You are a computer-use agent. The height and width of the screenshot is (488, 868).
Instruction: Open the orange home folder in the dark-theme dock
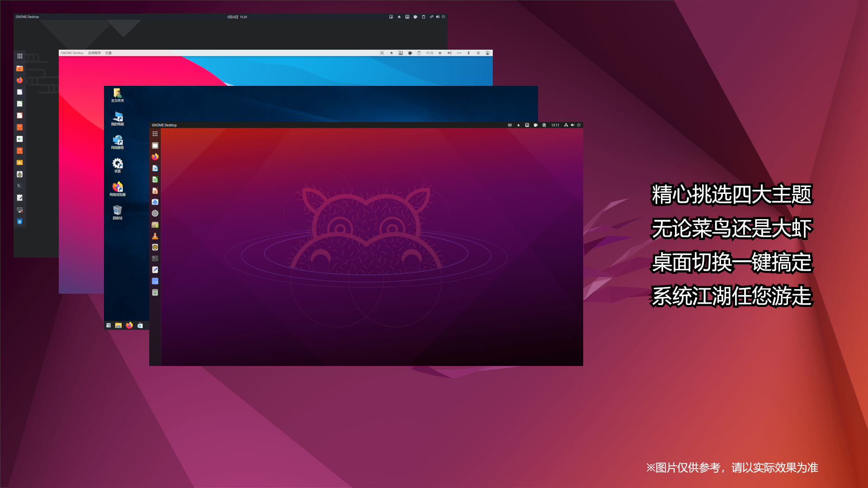(20, 68)
